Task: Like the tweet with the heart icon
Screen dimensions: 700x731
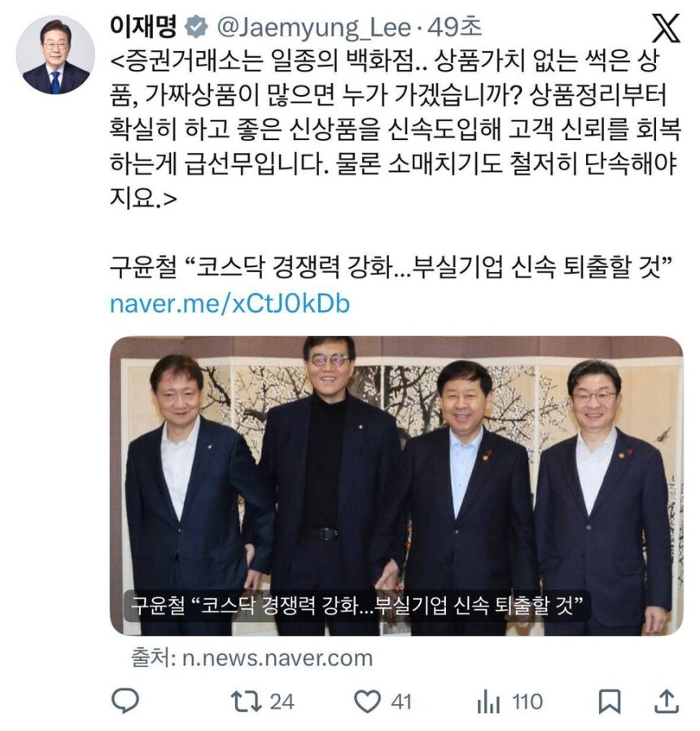Action: (x=367, y=702)
